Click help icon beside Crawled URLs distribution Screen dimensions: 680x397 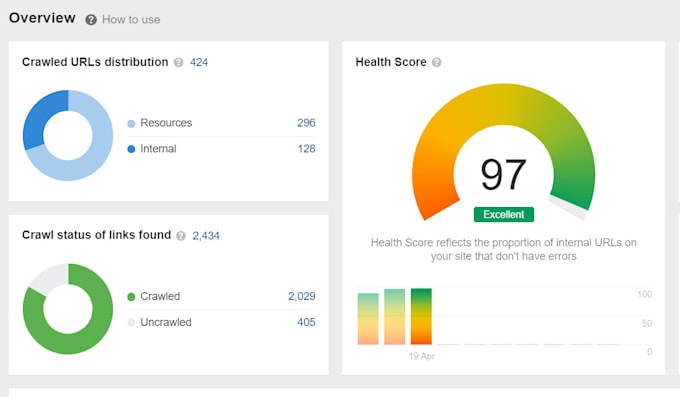(x=178, y=62)
